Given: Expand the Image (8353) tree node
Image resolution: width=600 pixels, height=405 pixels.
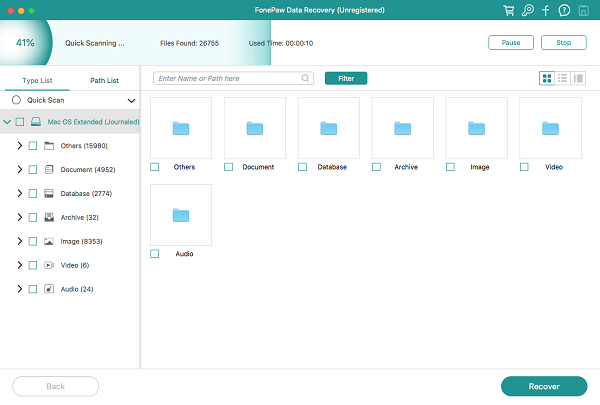Looking at the screenshot, I should 20,241.
